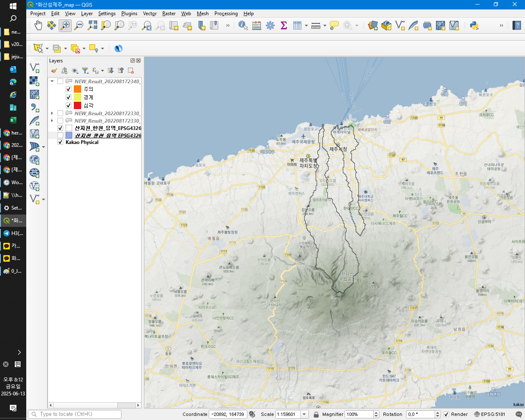
Task: Open layer styling paintbrush in Layers panel
Action: (54, 71)
